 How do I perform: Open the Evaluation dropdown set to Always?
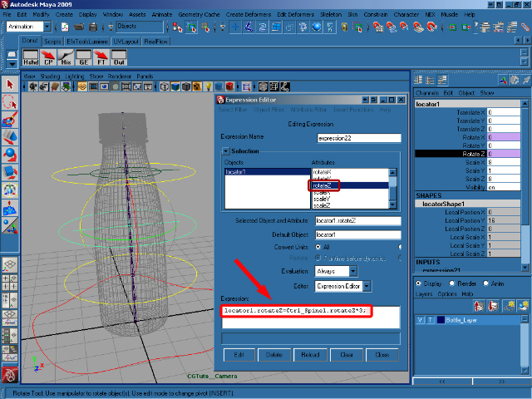tap(337, 271)
